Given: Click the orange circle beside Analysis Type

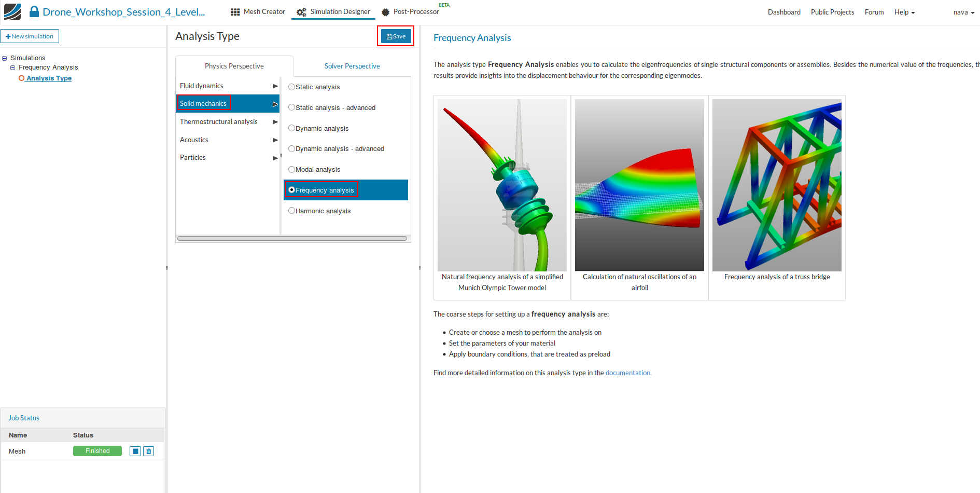Looking at the screenshot, I should [x=22, y=78].
